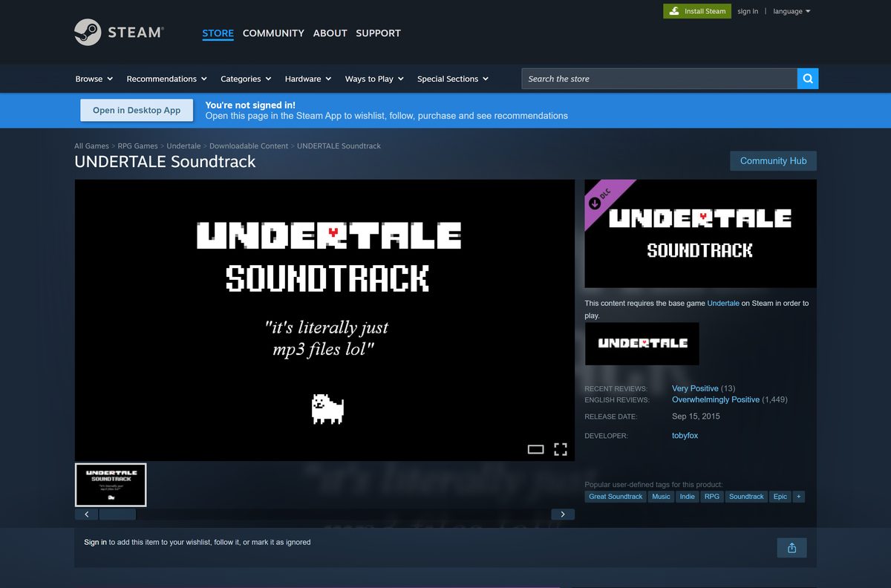Open the Community Hub
The image size is (891, 588).
(773, 161)
